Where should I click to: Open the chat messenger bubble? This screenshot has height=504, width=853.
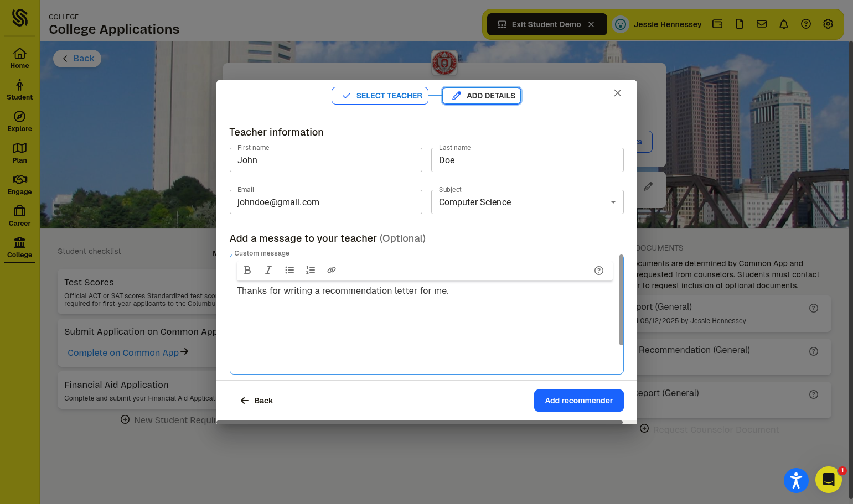click(x=829, y=480)
